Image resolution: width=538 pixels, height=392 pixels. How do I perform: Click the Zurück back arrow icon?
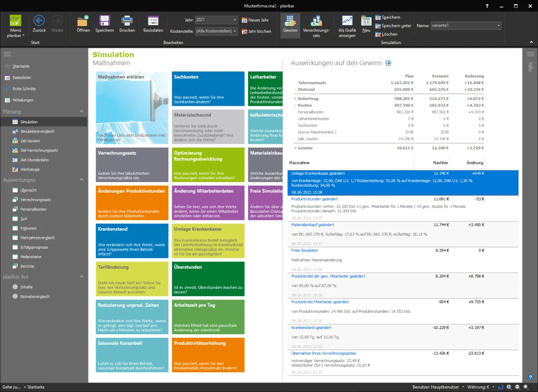point(39,21)
